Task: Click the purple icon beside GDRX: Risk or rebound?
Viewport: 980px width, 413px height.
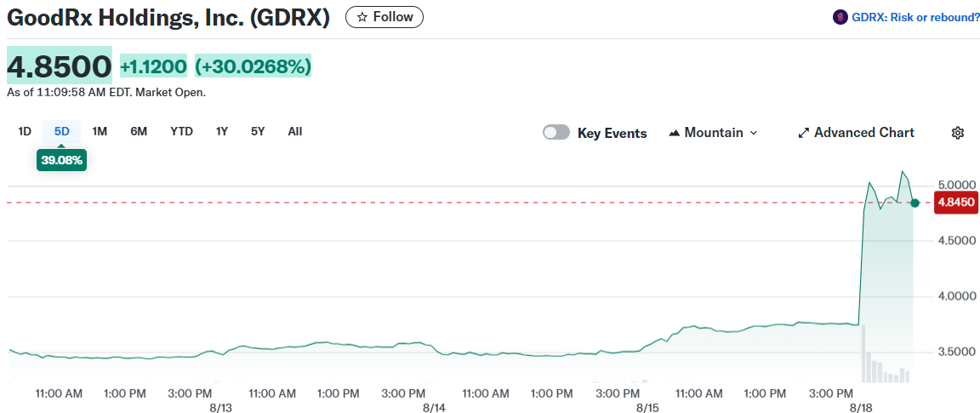Action: pos(840,18)
